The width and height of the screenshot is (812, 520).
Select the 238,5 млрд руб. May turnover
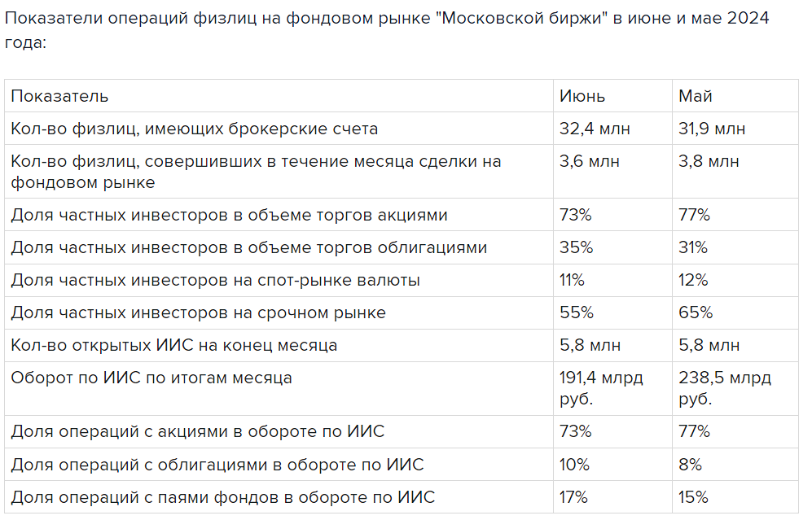pyautogui.click(x=725, y=388)
